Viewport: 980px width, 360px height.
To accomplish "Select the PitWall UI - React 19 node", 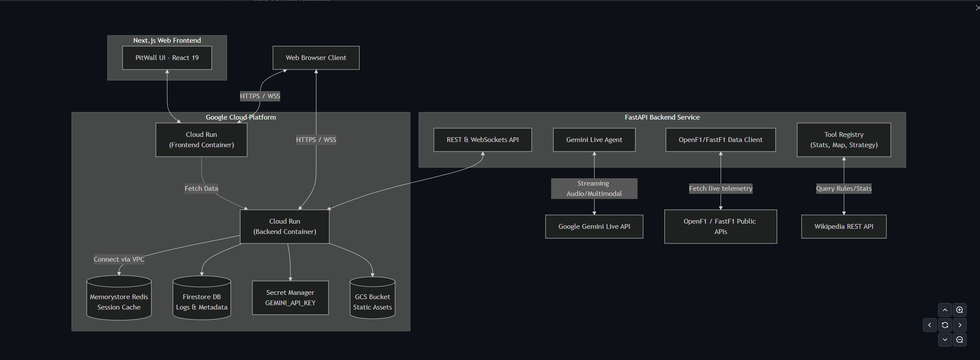I will (x=167, y=58).
